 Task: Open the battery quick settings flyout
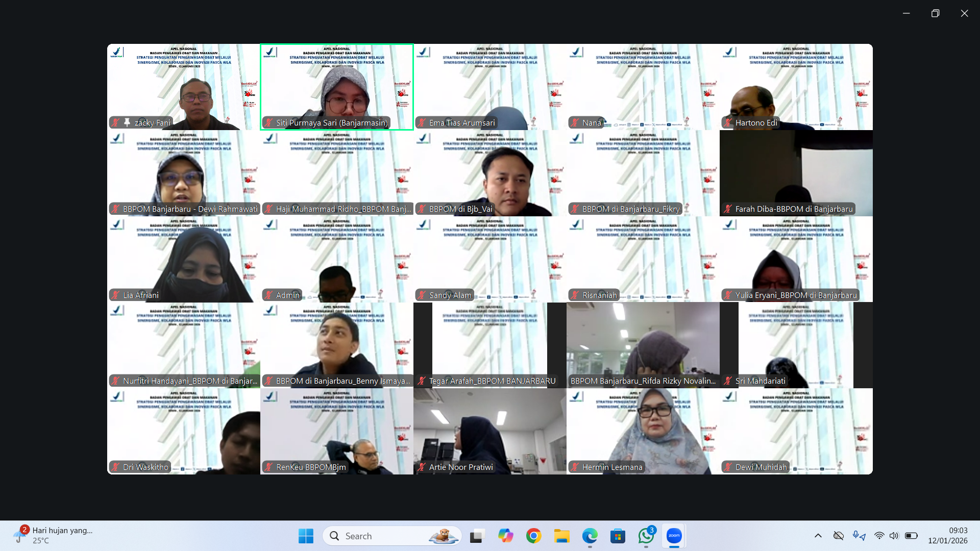click(911, 536)
